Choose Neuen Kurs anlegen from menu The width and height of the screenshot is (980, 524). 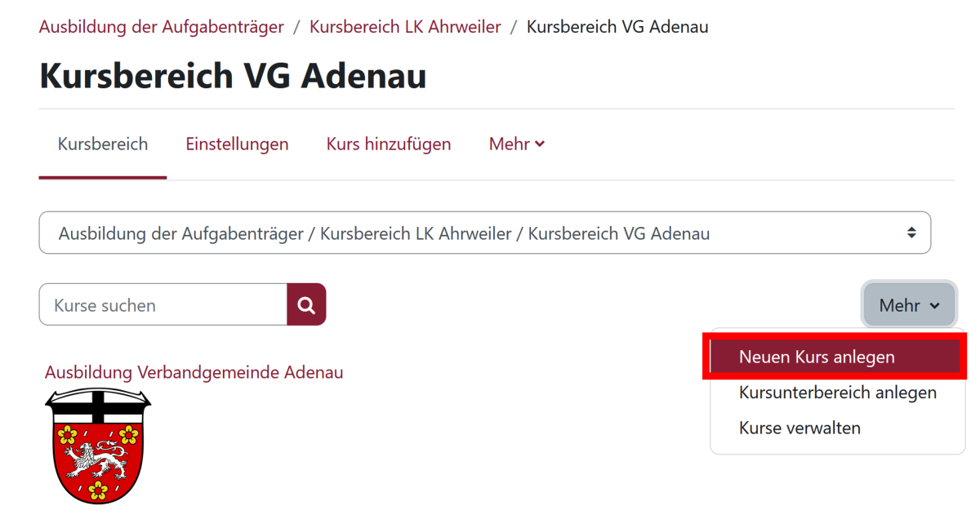point(817,357)
